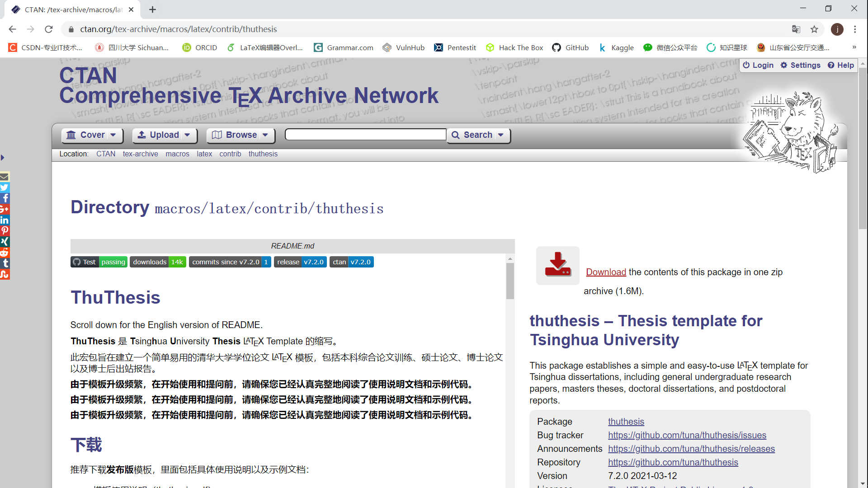Open the Cover dropdown menu
The image size is (868, 488).
(92, 135)
